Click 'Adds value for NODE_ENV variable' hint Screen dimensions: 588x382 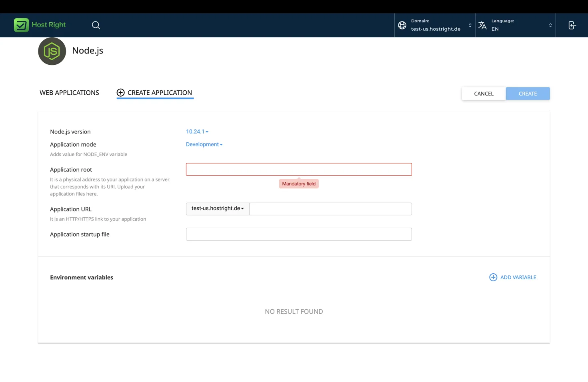click(88, 154)
